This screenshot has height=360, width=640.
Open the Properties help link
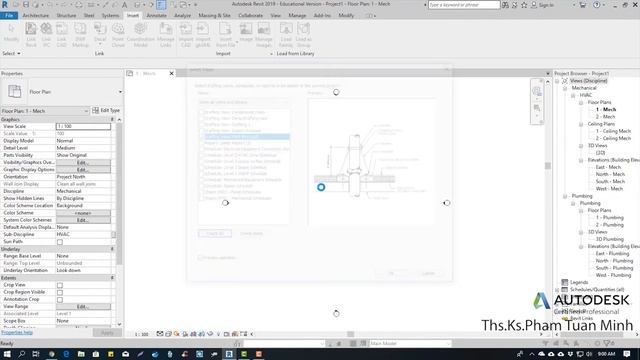click(17, 333)
